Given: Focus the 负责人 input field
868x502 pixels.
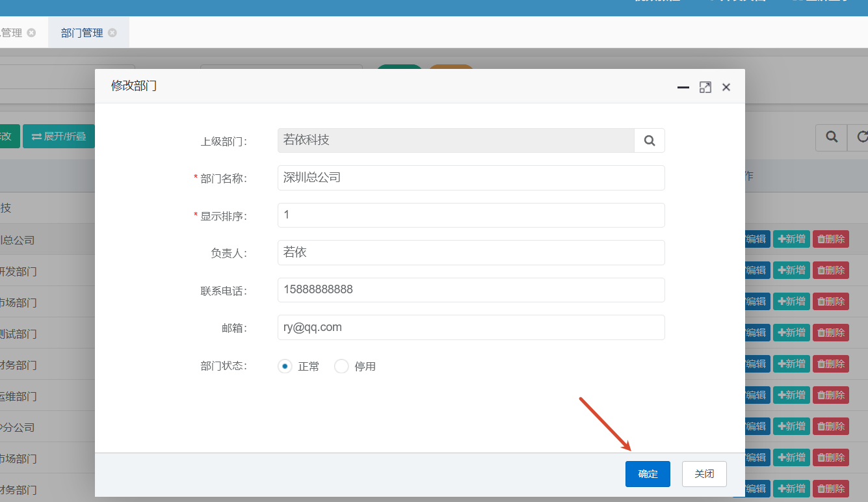Looking at the screenshot, I should 471,252.
